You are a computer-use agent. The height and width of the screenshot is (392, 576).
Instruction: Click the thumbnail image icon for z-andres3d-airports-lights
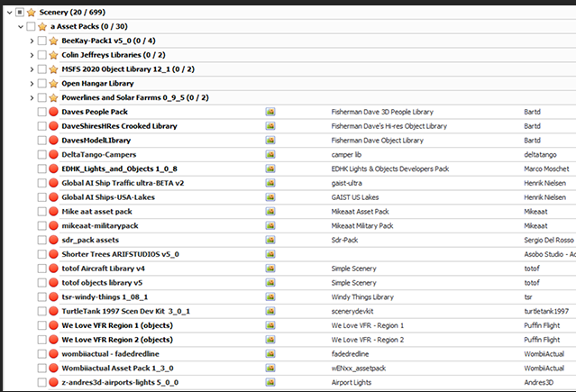(x=270, y=382)
